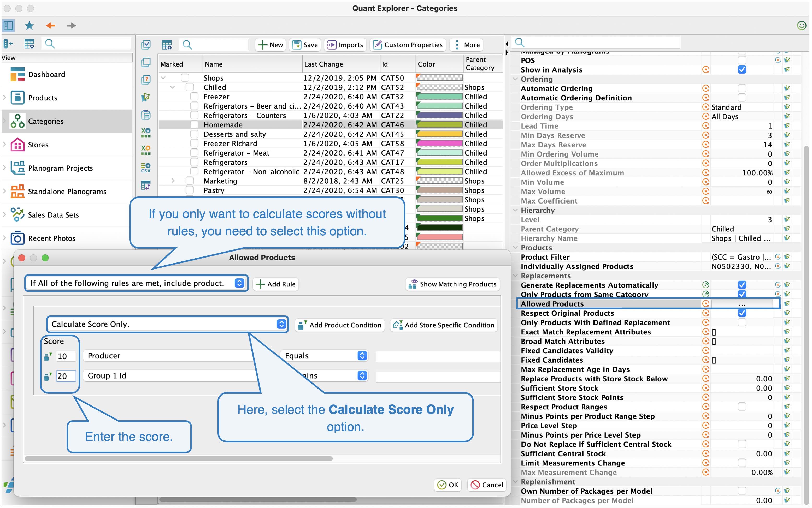The height and width of the screenshot is (508, 812).
Task: Collapse the Ordering property group
Action: 515,79
